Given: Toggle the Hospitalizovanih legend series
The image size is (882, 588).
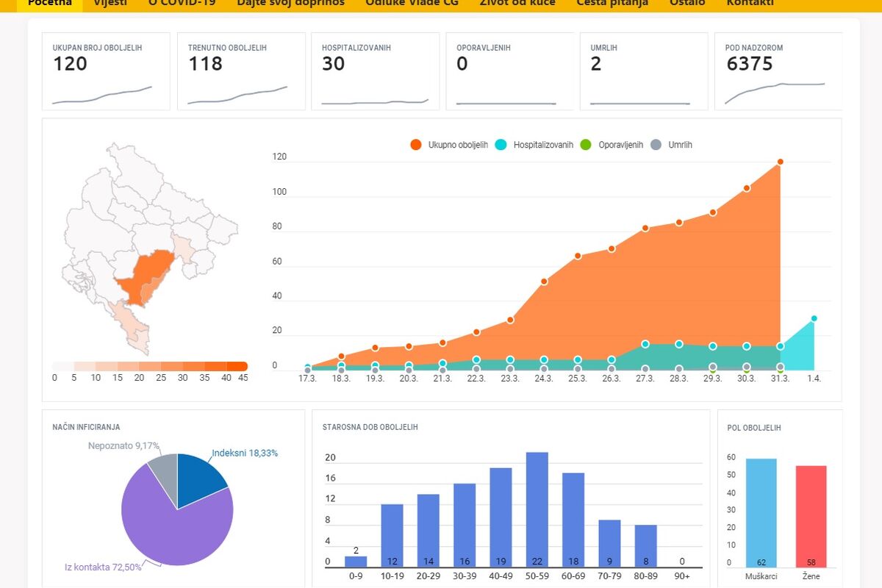Looking at the screenshot, I should point(534,145).
